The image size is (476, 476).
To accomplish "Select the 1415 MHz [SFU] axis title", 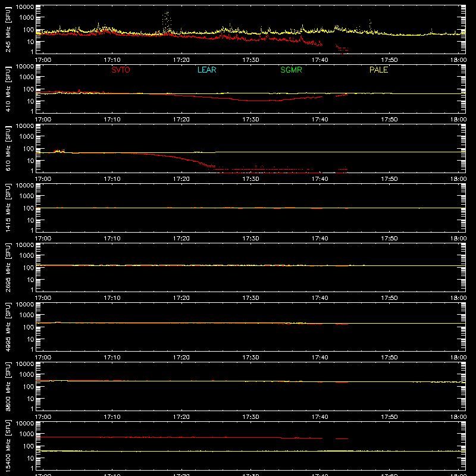I will [8, 208].
